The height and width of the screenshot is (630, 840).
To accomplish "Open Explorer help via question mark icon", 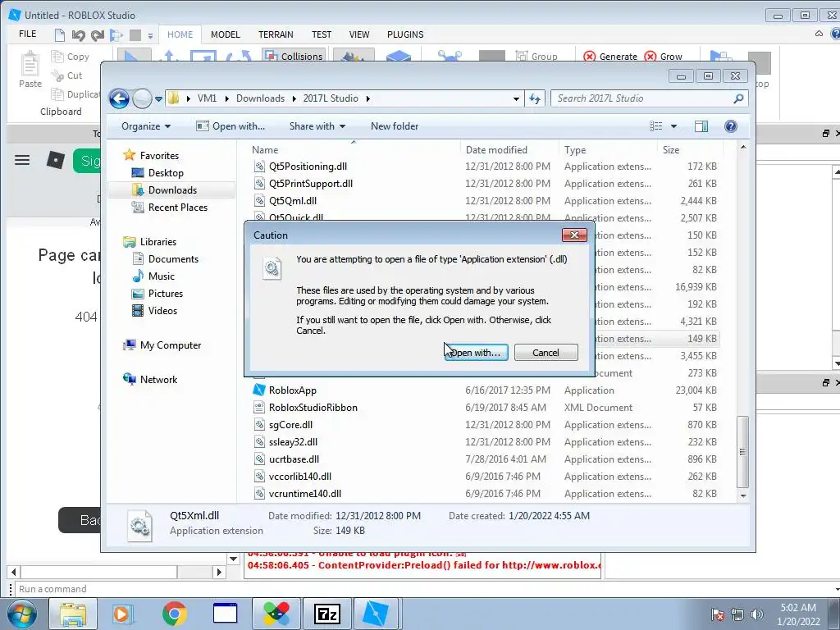I will point(731,126).
